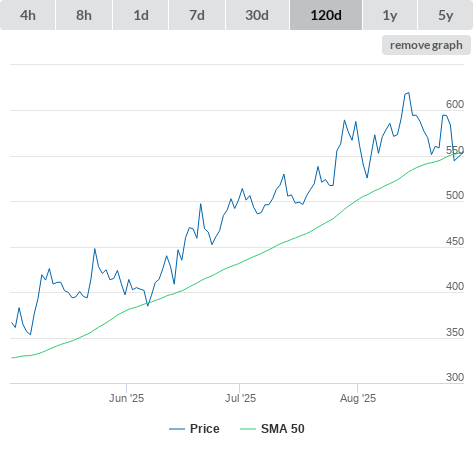This screenshot has height=455, width=474.
Task: Click the remove graph button
Action: tap(426, 45)
